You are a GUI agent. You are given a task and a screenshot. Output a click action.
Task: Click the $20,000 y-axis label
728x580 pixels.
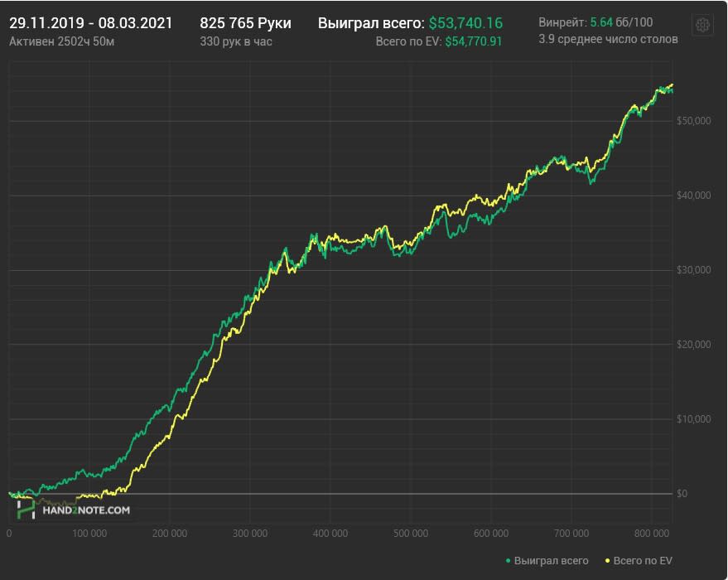pyautogui.click(x=693, y=344)
